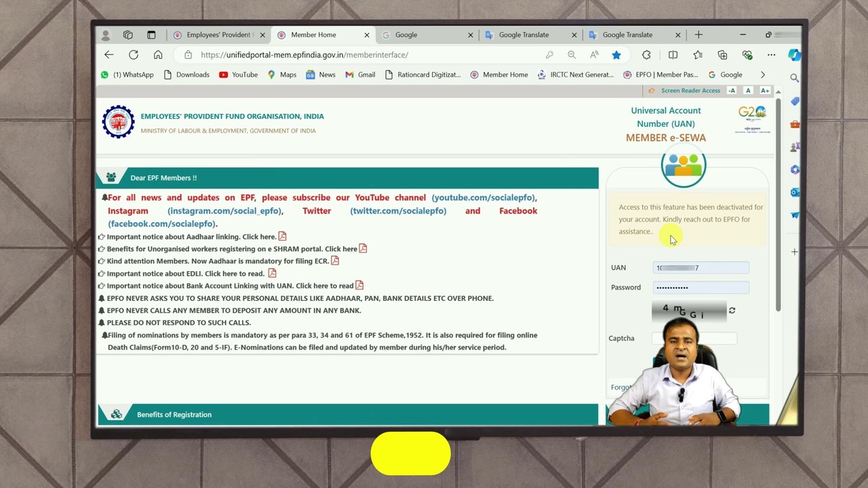Viewport: 868px width, 488px height.
Task: Open the facebook.com/socialepfo link
Action: click(x=161, y=224)
